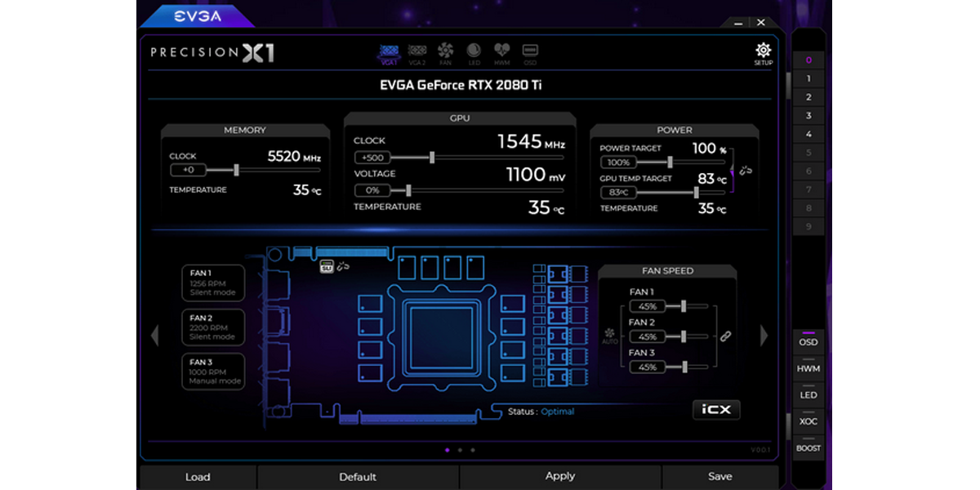Click the FAN 1 45% value field
Screen dimensions: 980x490
click(648, 306)
